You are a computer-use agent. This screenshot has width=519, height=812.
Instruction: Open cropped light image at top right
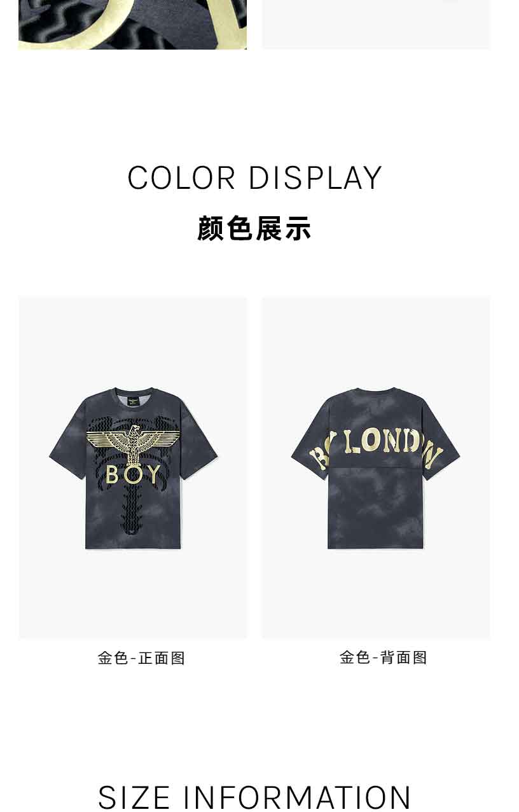click(376, 24)
